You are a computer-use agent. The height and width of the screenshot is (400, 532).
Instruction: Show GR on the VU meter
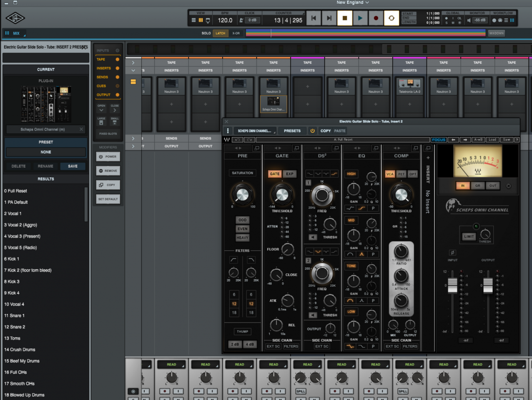point(478,186)
